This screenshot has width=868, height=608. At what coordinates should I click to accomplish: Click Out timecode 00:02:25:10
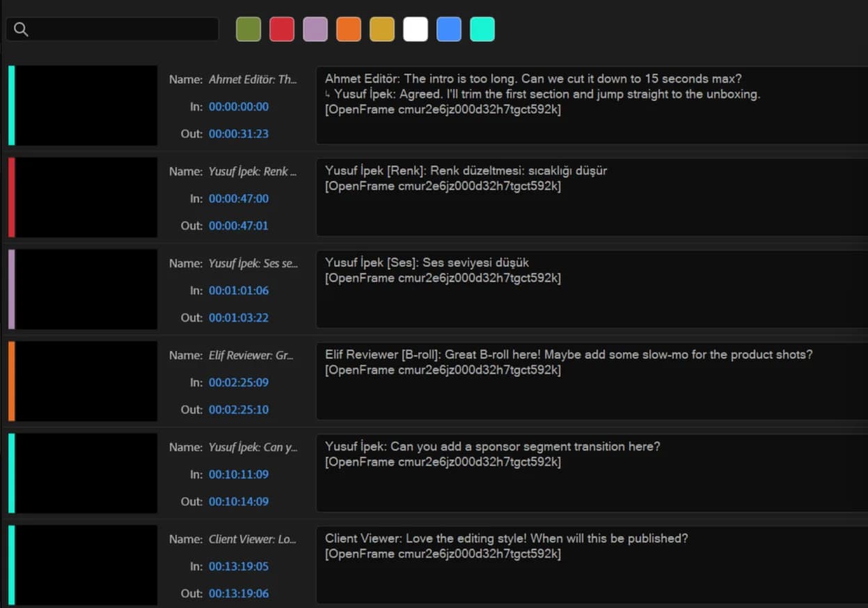(x=239, y=410)
